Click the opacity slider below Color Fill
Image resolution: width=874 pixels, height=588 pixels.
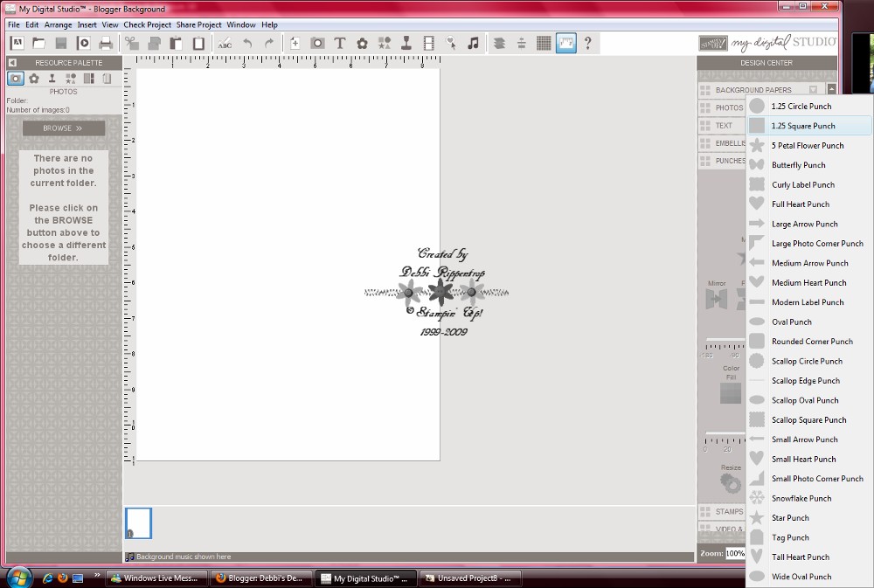point(725,433)
